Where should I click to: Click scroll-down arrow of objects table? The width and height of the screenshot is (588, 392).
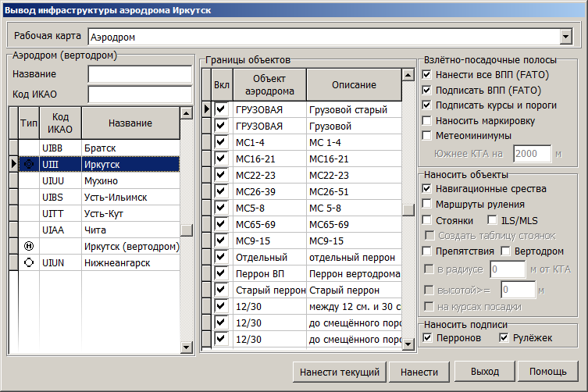click(407, 343)
